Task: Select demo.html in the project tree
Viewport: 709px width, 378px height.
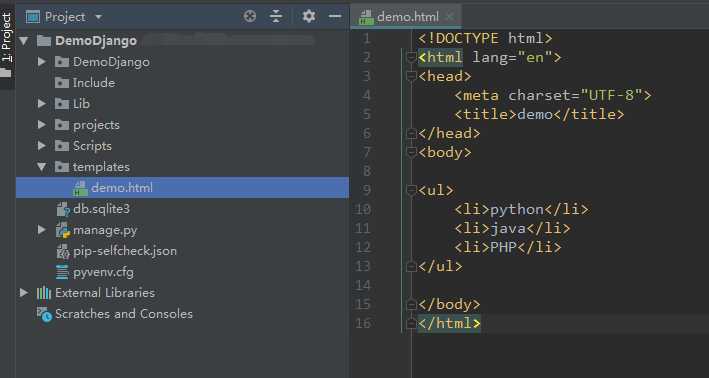Action: coord(182,188)
